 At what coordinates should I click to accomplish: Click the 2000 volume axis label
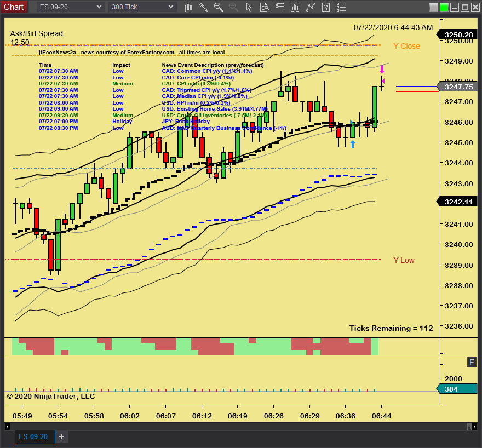coord(454,379)
